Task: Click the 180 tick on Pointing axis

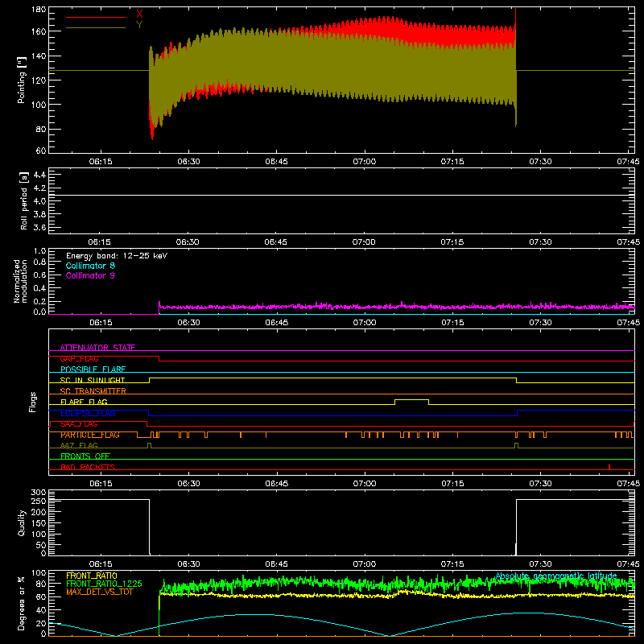Action: coord(39,10)
